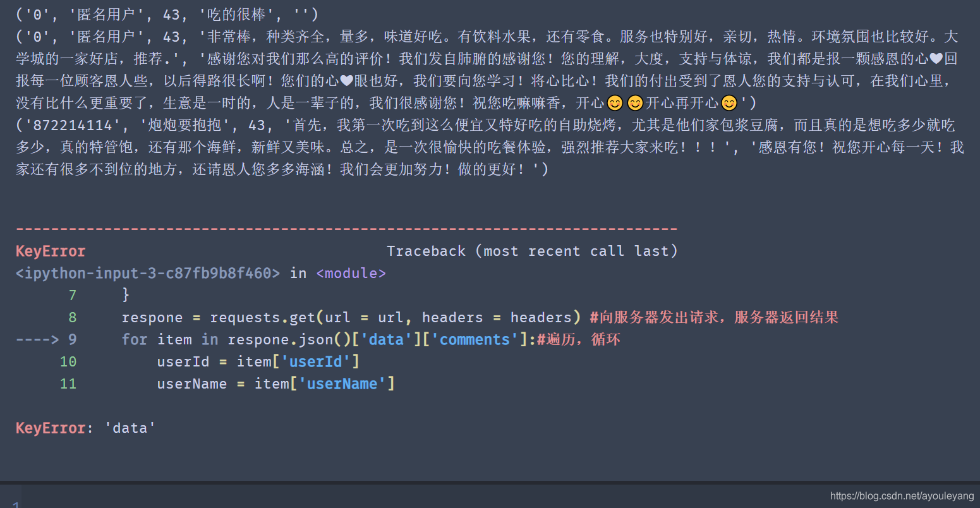
Task: Click the final "KeyError: 'data'" message
Action: pos(86,428)
